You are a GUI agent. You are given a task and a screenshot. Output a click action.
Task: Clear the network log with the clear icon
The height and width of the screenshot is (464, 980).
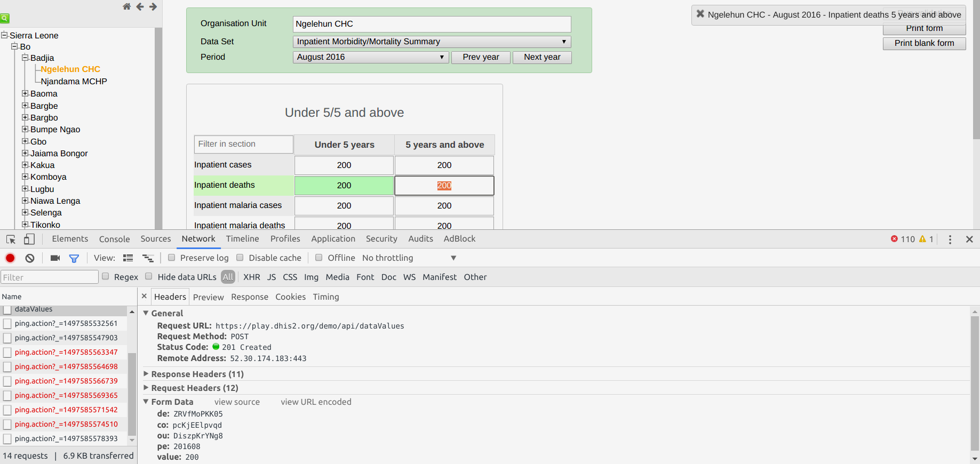click(30, 258)
